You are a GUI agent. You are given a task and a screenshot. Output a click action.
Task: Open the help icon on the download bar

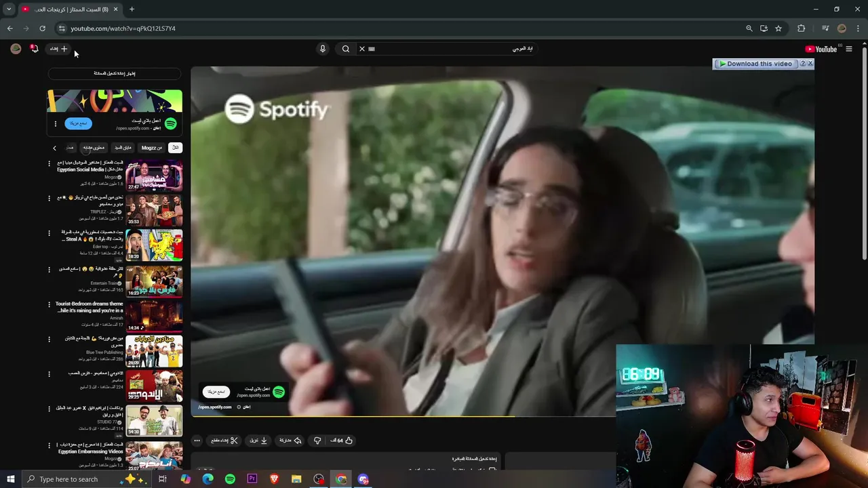point(802,64)
